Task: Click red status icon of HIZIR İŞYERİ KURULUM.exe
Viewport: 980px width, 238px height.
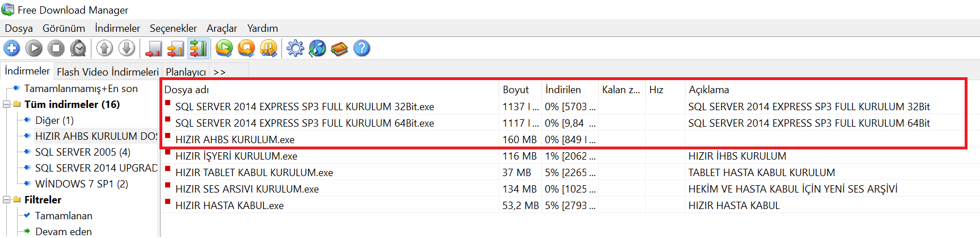Action: 168,153
